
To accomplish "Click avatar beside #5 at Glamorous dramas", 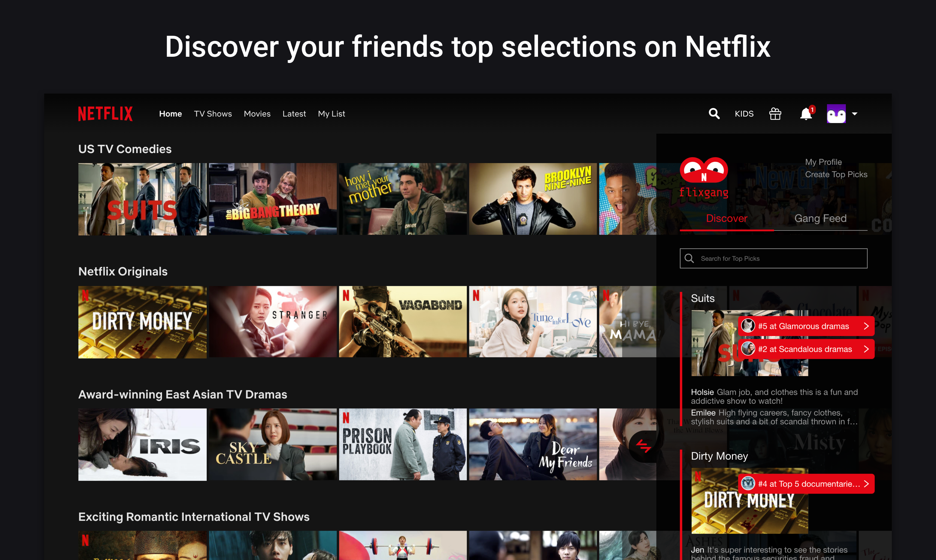I will [748, 326].
